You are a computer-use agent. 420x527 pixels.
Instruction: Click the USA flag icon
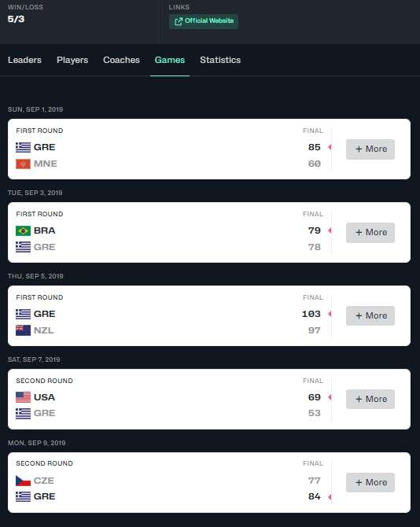(x=23, y=397)
